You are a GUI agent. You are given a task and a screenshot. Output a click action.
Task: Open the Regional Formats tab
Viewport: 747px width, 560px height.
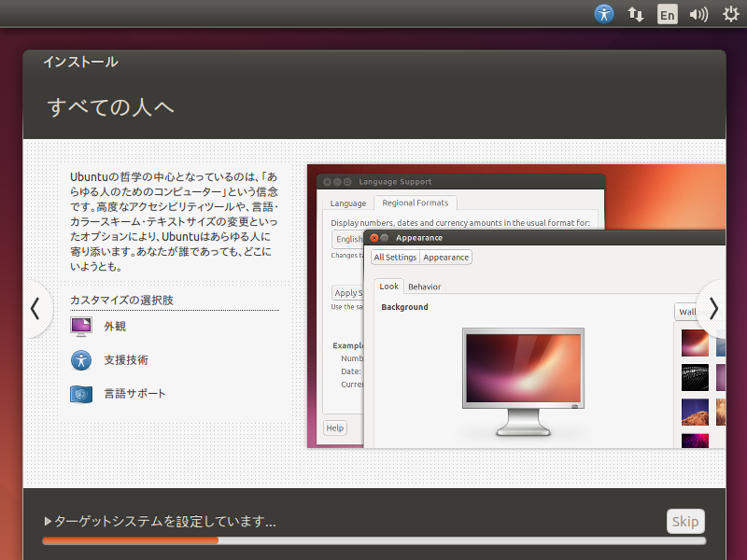point(415,203)
